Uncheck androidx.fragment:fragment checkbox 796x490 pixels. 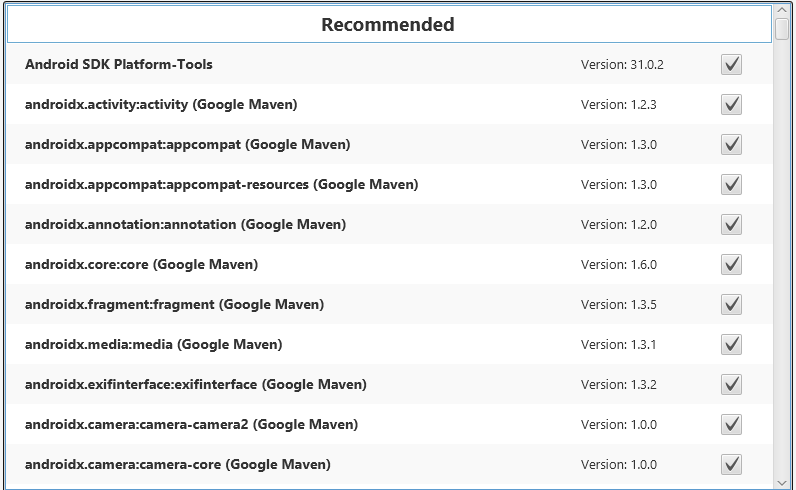point(731,305)
